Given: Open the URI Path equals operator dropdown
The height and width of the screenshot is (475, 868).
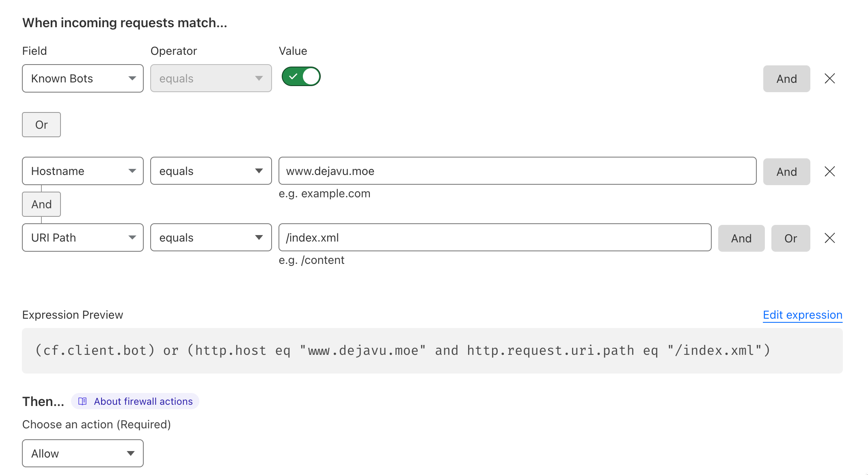Looking at the screenshot, I should click(211, 237).
